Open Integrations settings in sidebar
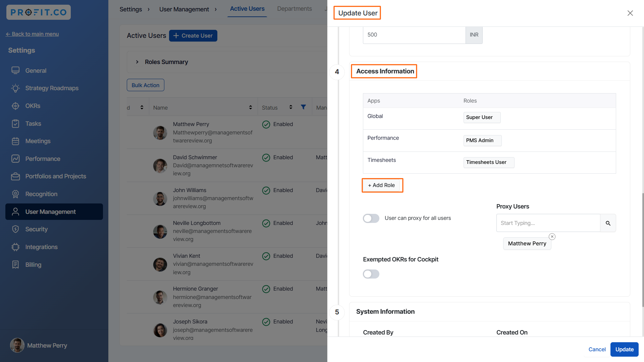Viewport: 644px width, 362px height. click(41, 247)
